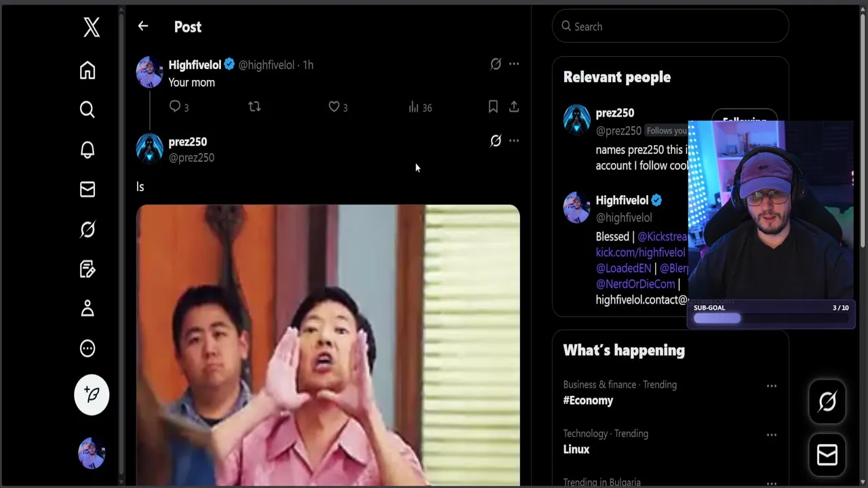Open Lists icon in left sidebar
The height and width of the screenshot is (488, 868).
coord(87,269)
